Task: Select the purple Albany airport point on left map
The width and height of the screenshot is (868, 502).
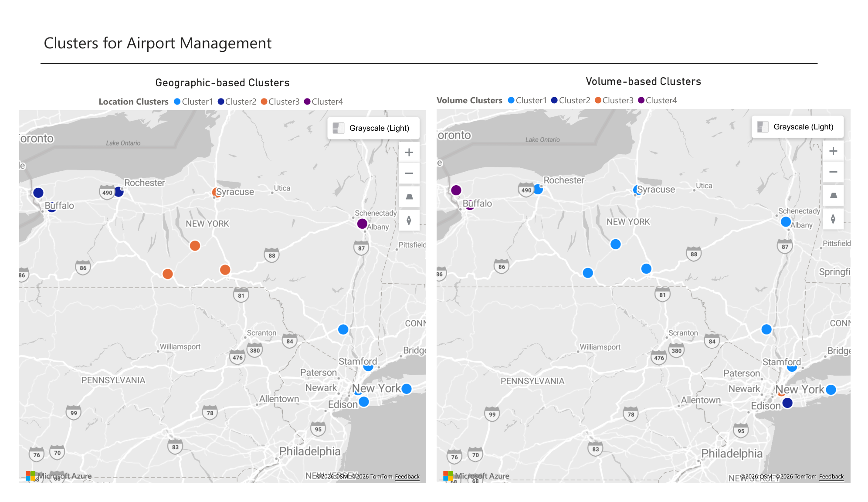Action: tap(362, 224)
